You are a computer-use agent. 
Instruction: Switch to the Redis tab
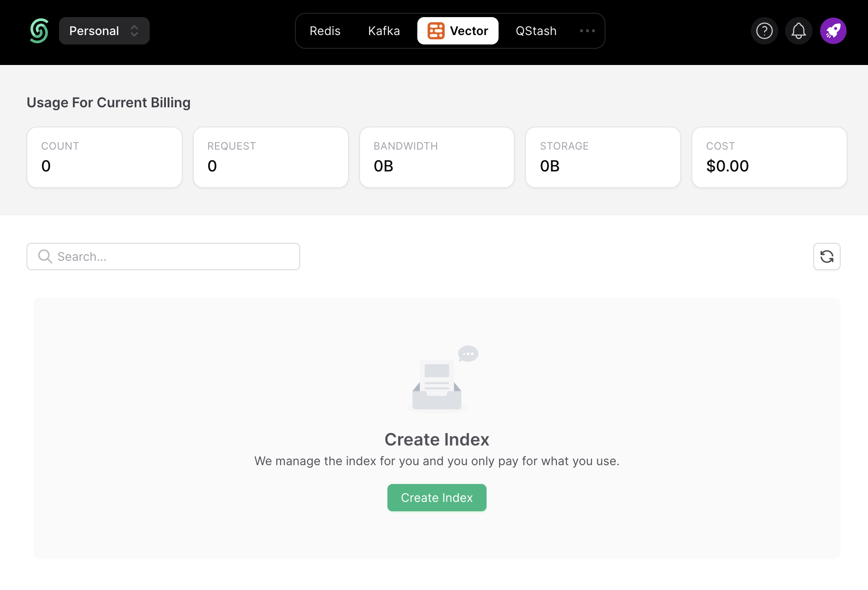pos(325,30)
